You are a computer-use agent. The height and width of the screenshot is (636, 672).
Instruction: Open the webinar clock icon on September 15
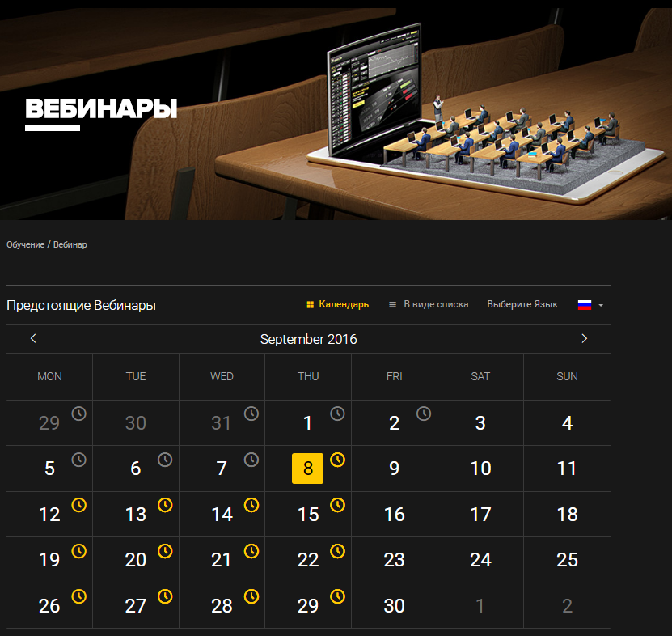(338, 505)
